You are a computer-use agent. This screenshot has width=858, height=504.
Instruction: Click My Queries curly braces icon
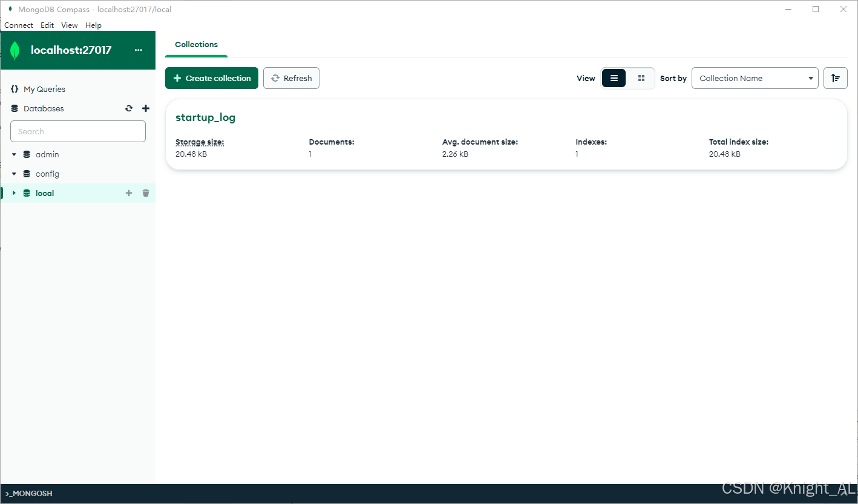click(15, 89)
